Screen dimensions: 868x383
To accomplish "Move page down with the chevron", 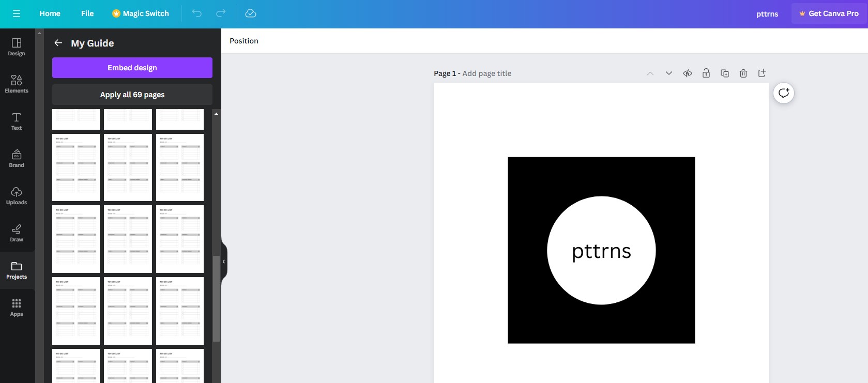I will [669, 73].
